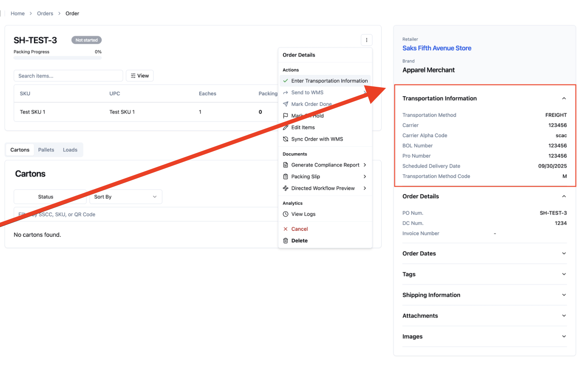
Task: Switch to the Pallets tab
Action: (46, 150)
